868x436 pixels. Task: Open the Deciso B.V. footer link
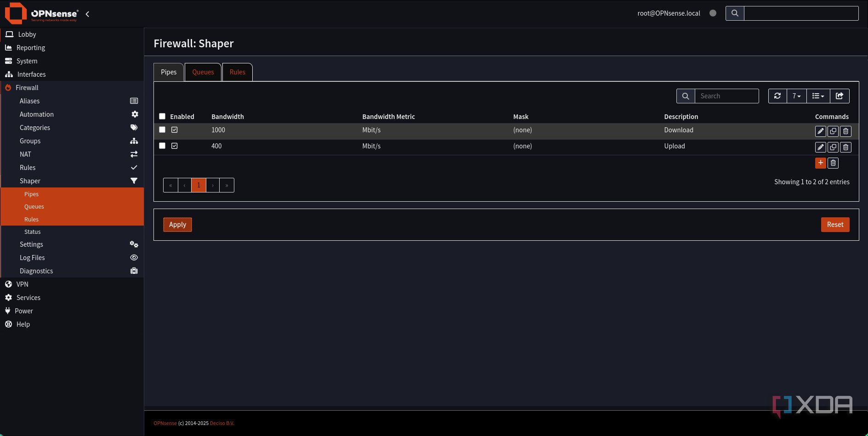(x=222, y=423)
